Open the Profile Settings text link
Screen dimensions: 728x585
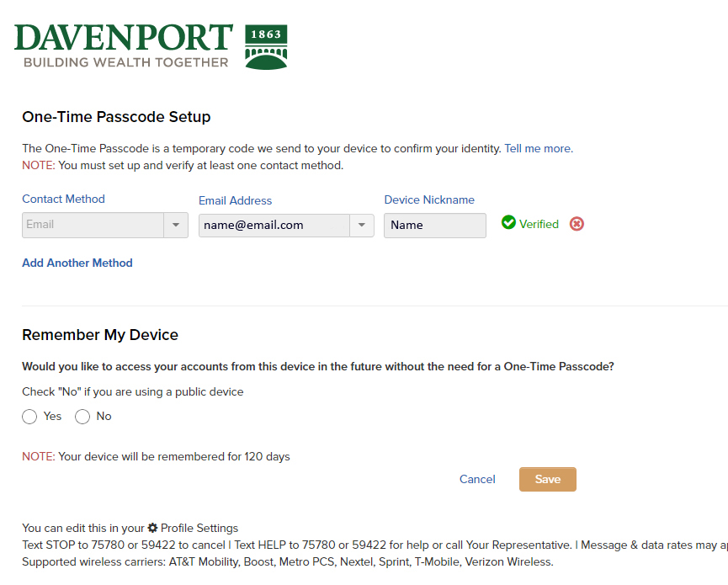[x=199, y=528]
